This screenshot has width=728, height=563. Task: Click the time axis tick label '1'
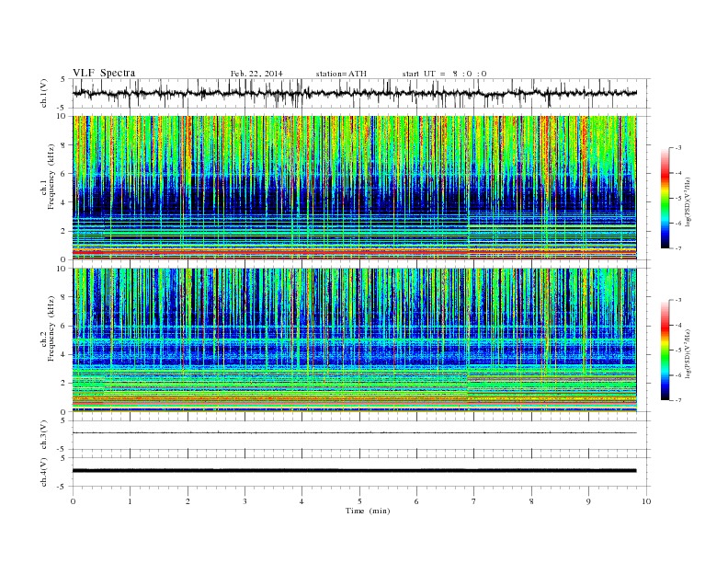click(x=130, y=501)
